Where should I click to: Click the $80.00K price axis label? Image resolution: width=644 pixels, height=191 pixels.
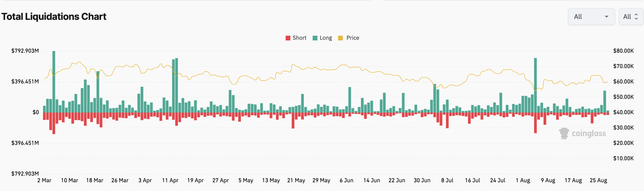tap(623, 51)
